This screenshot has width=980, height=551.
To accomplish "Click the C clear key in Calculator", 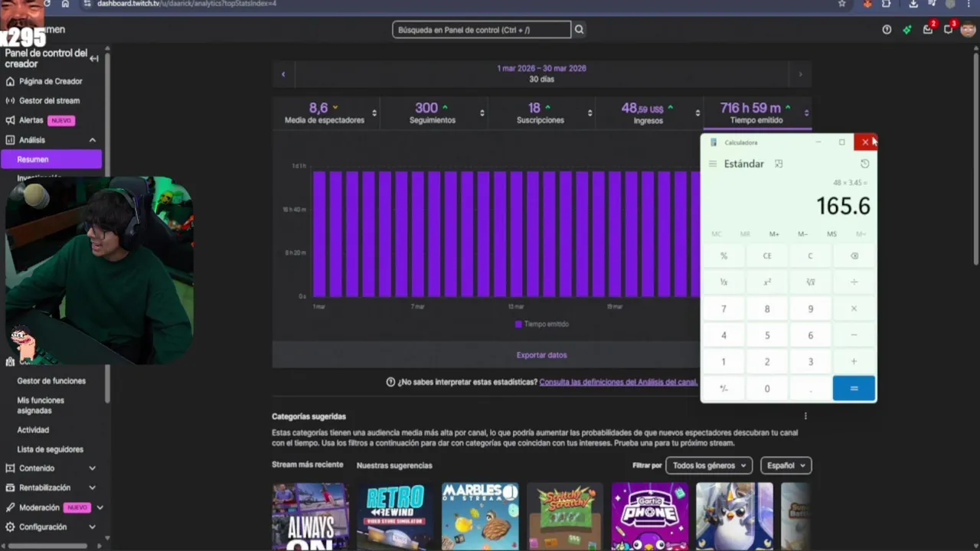I will point(811,256).
